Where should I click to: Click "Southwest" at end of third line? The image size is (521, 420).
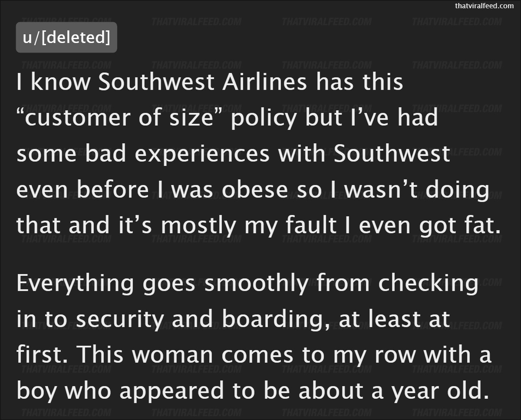[392, 154]
